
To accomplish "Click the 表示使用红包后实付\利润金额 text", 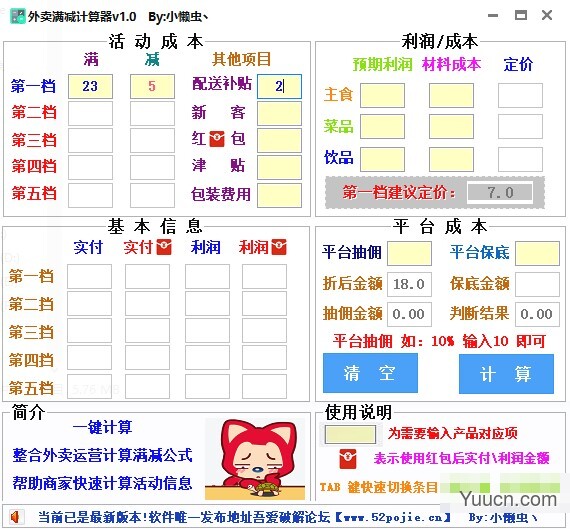I will point(461,458).
